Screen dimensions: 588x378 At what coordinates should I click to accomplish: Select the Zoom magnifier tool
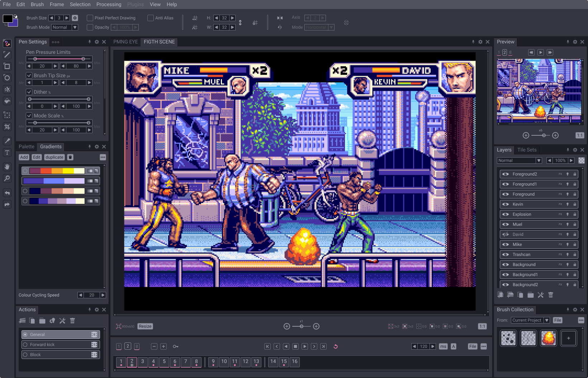[x=7, y=178]
